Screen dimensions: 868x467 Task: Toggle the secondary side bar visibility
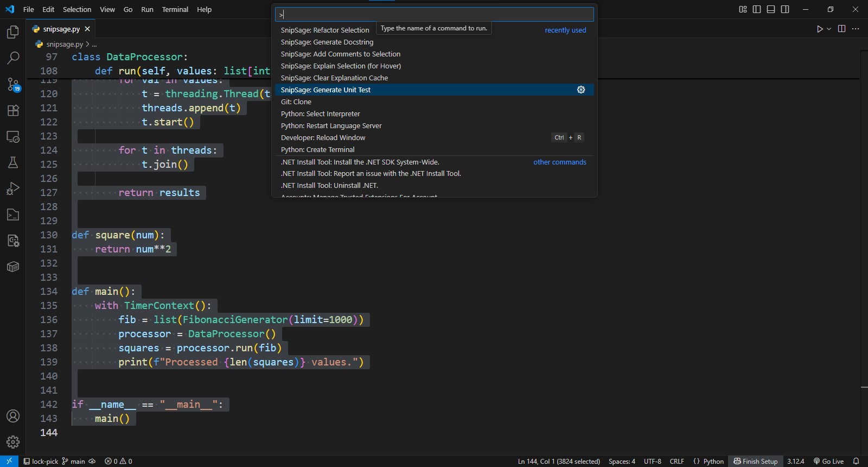(x=785, y=9)
